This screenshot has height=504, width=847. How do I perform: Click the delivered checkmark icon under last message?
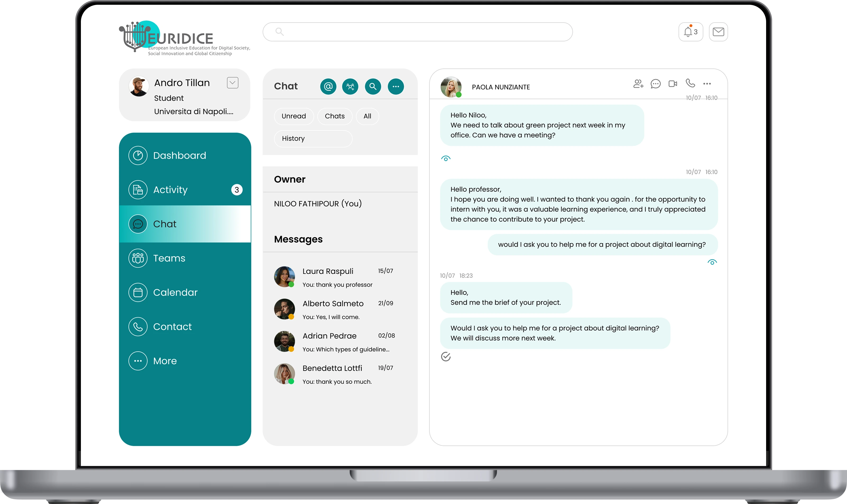446,357
